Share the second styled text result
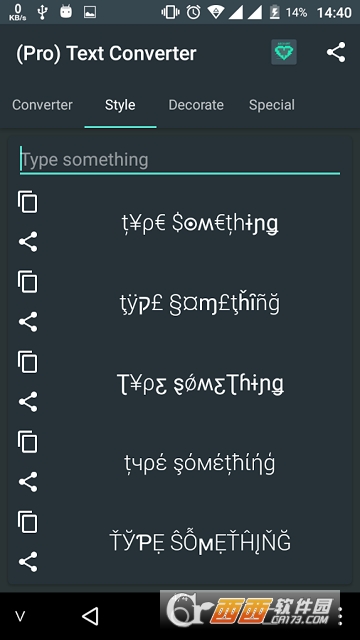 coord(28,322)
